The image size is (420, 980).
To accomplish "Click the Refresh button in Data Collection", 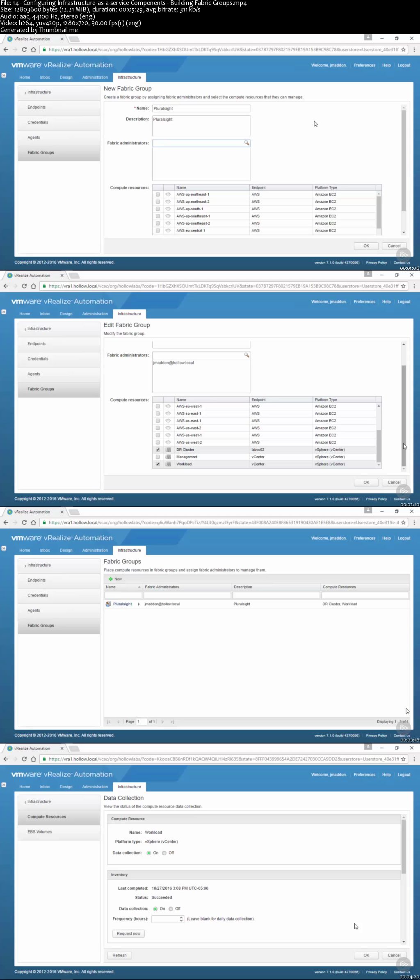I will point(119,955).
